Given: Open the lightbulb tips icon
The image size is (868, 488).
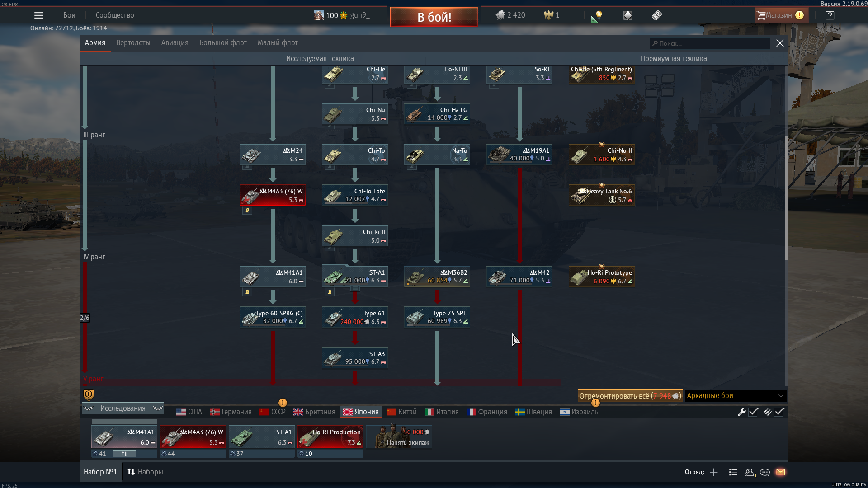Looking at the screenshot, I should [597, 16].
